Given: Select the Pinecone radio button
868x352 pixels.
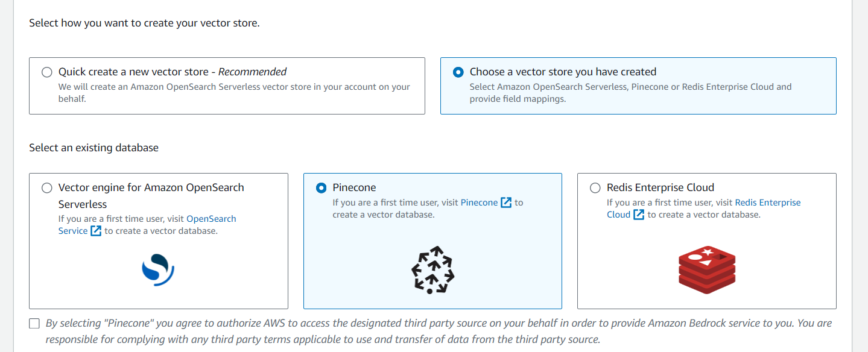Looking at the screenshot, I should pyautogui.click(x=322, y=188).
